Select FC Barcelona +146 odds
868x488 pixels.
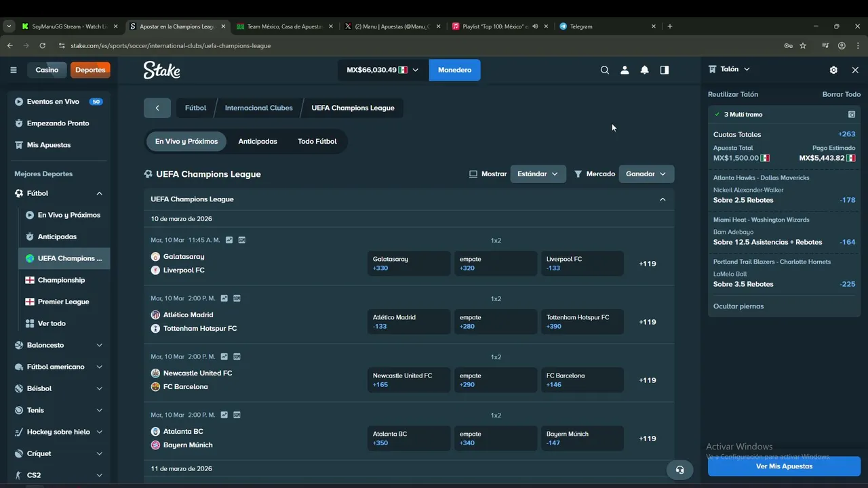point(583,380)
